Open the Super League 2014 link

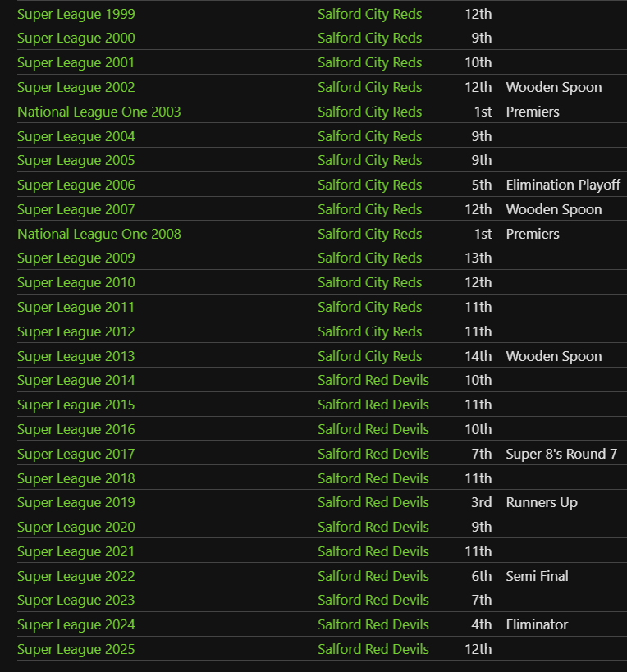pyautogui.click(x=76, y=380)
